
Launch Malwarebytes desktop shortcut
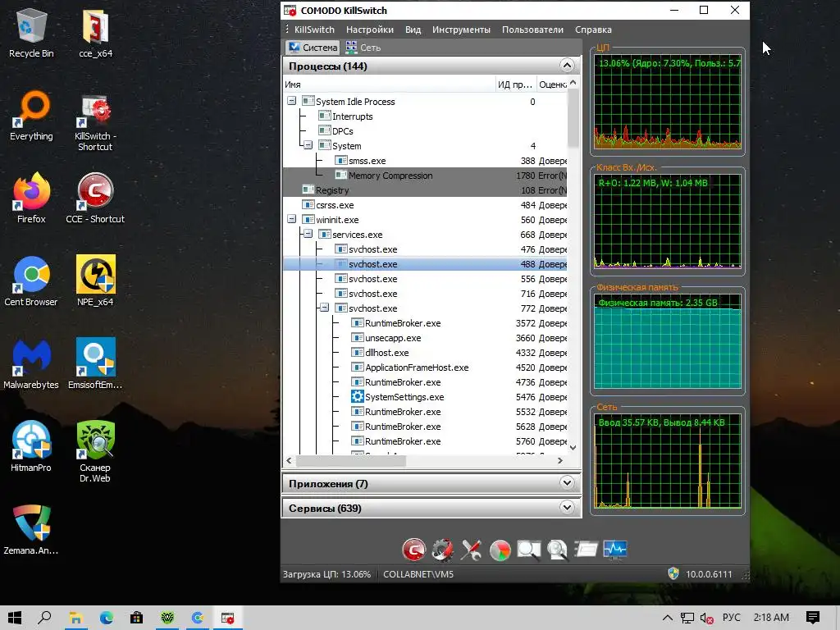pos(31,364)
